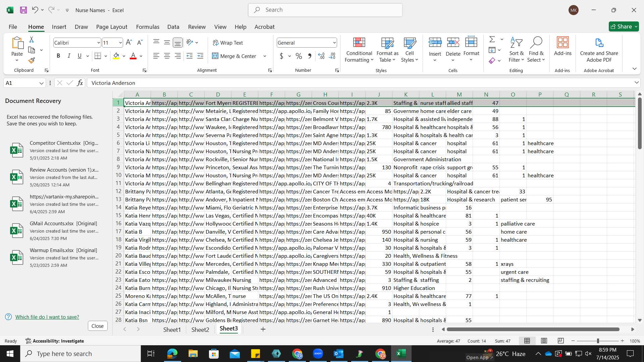Apply Accounting dollar number format
The image size is (644, 362).
pyautogui.click(x=281, y=56)
